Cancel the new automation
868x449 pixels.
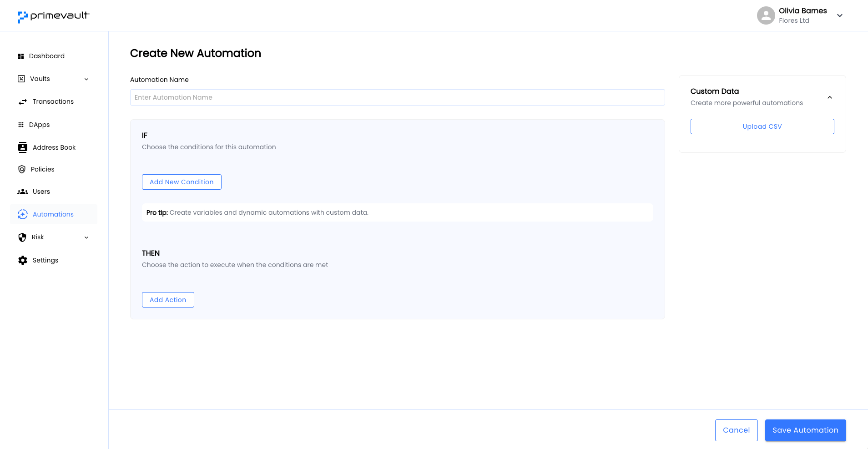pos(737,430)
